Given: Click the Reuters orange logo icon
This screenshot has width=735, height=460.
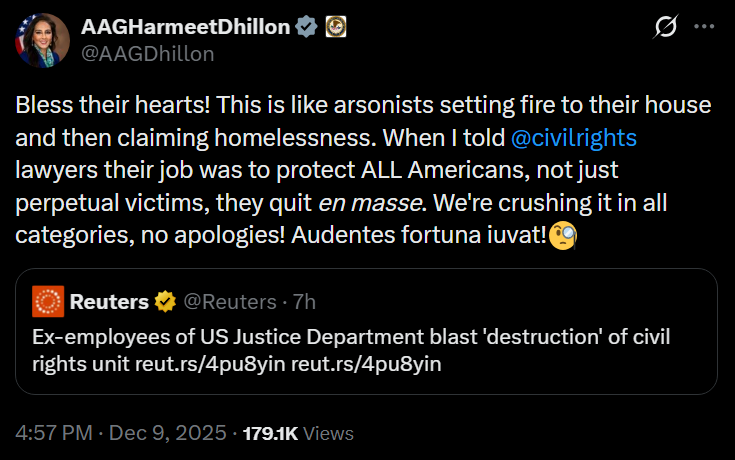Looking at the screenshot, I should click(x=48, y=301).
